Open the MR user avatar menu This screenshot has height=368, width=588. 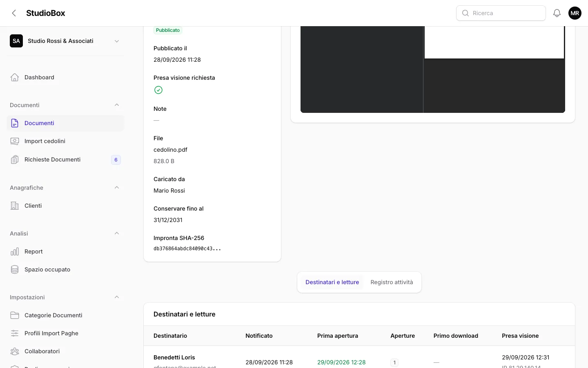575,13
